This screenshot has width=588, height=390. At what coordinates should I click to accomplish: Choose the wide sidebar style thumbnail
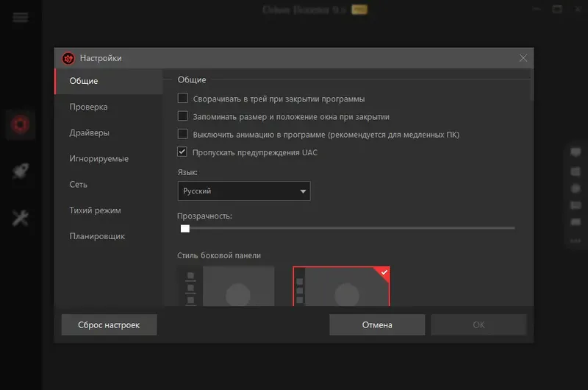tap(226, 286)
